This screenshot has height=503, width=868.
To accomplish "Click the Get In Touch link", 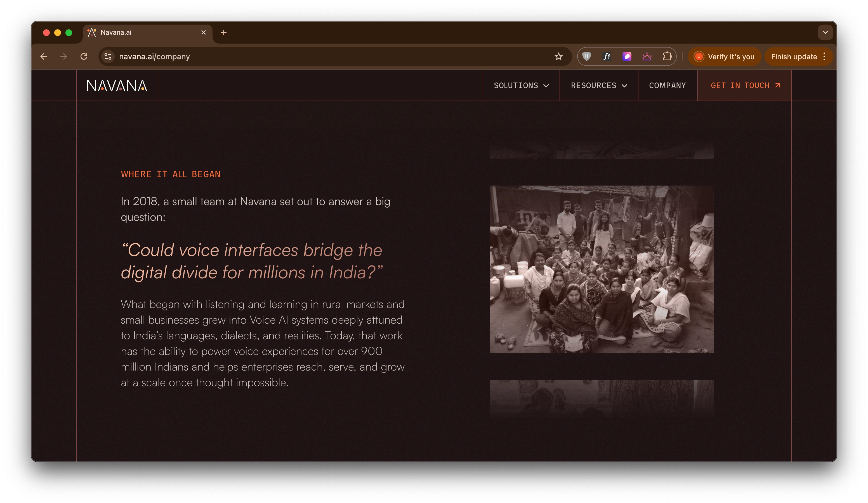I will [745, 86].
